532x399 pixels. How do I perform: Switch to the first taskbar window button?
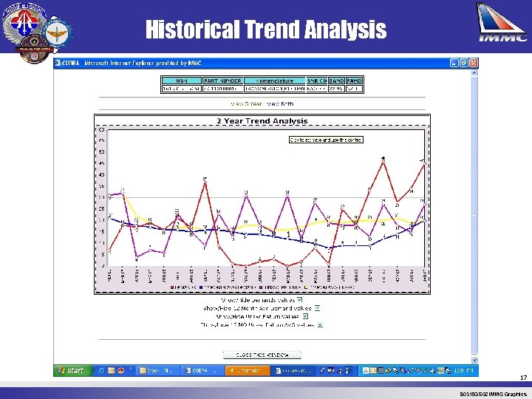[158, 370]
